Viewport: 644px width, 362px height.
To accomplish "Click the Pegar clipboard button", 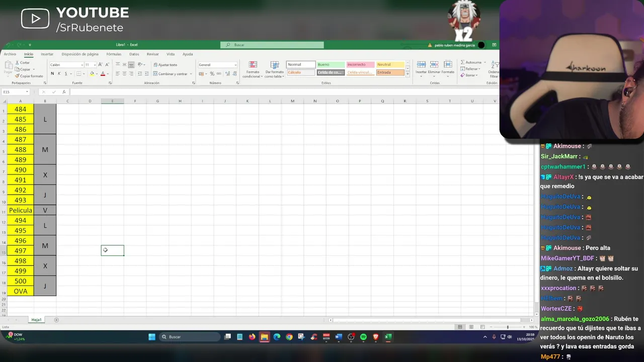I will 8,68.
